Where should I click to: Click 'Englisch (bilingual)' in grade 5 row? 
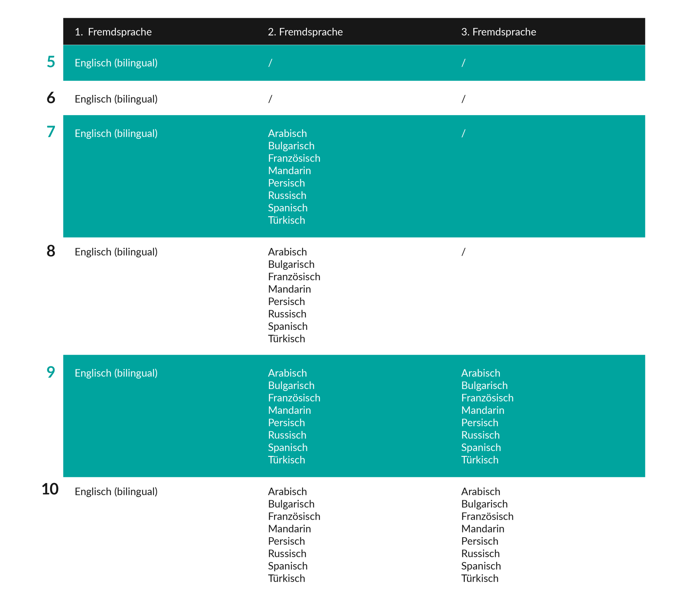pyautogui.click(x=116, y=63)
